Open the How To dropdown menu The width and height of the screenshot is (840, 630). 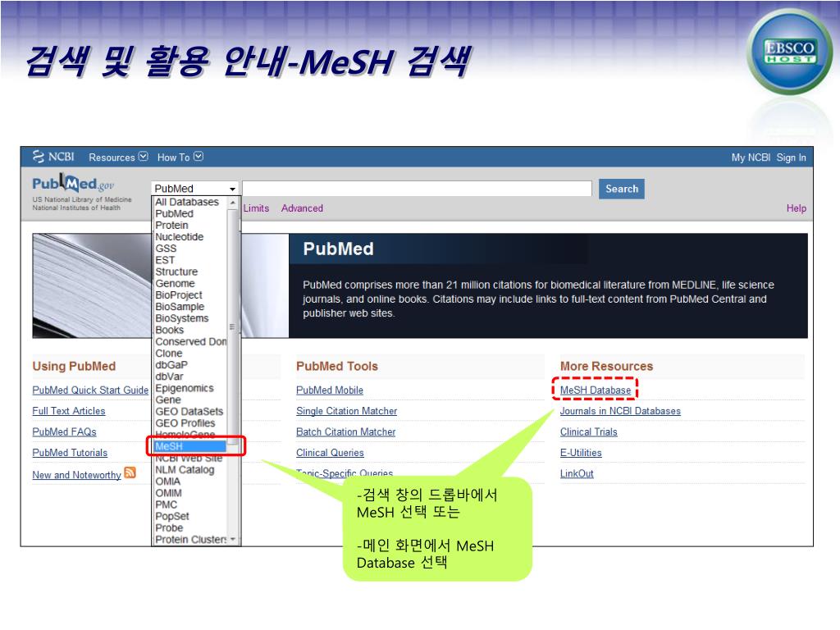pos(180,157)
